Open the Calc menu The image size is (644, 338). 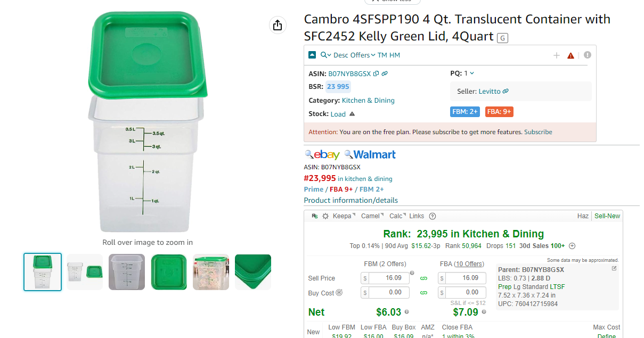point(397,216)
